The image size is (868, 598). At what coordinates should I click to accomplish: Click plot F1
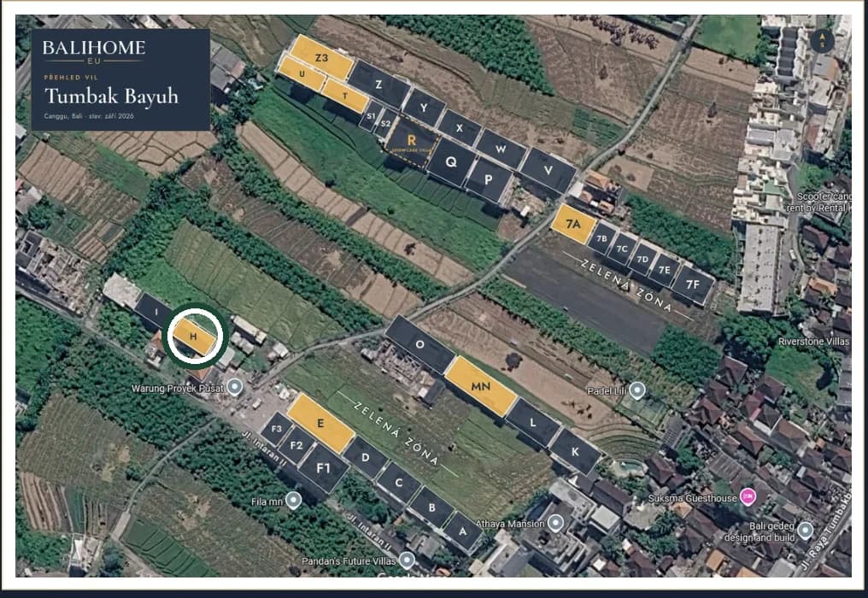click(324, 468)
